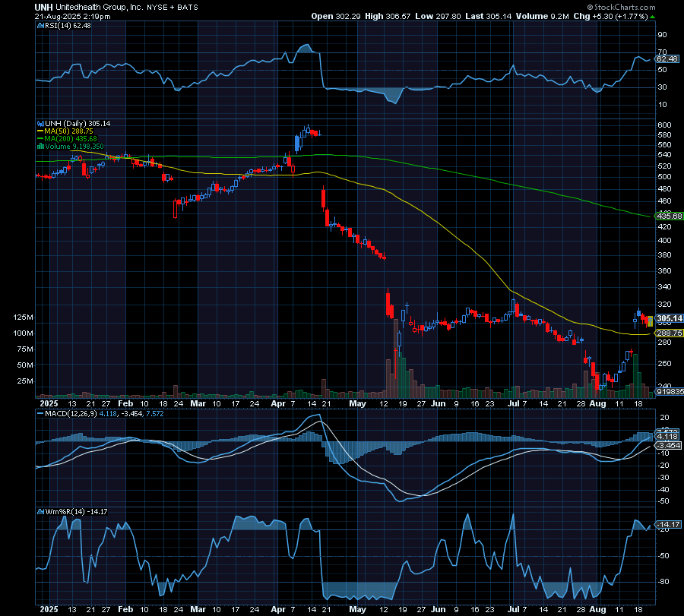Click the Wm%R(14) legend icon
This screenshot has height=616, width=684.
click(x=40, y=512)
